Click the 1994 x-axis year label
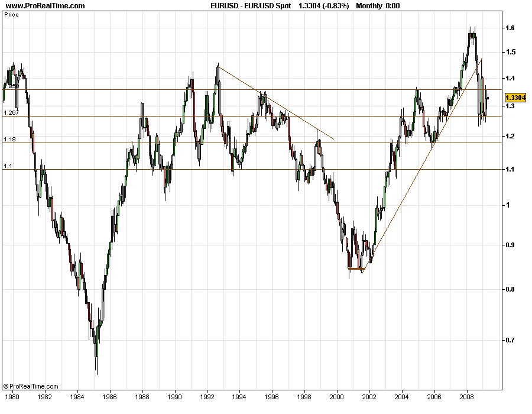532x414 pixels. [239, 397]
